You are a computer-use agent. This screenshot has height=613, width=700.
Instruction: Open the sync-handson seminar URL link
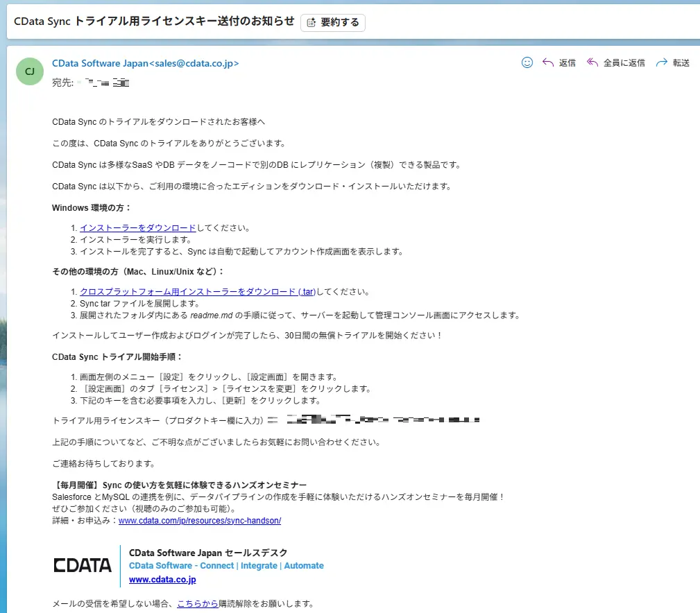[200, 521]
